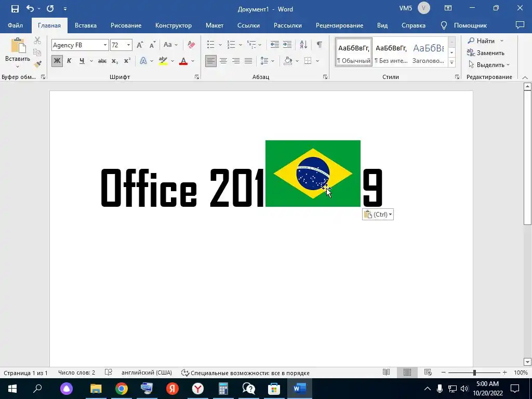Click the английский (США) language indicator
Image resolution: width=532 pixels, height=399 pixels.
pyautogui.click(x=147, y=373)
